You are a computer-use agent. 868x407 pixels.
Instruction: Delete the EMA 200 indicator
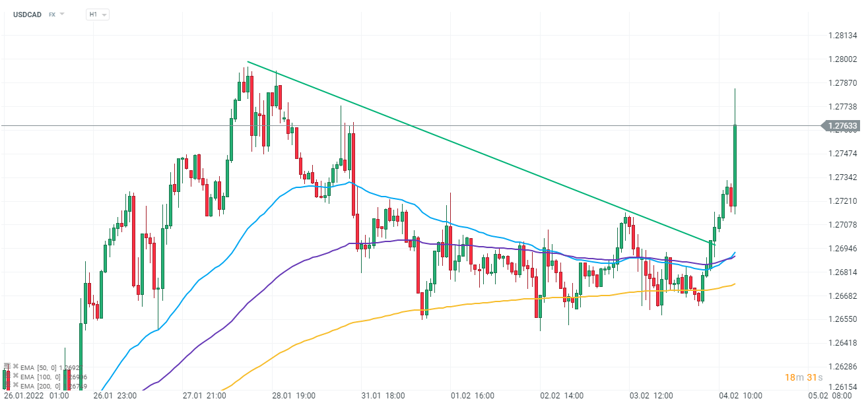tap(16, 386)
